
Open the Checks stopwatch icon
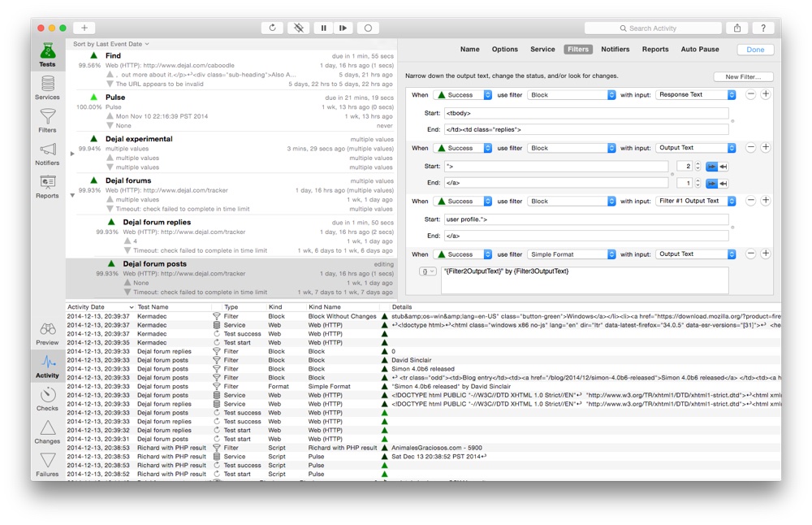coord(47,398)
